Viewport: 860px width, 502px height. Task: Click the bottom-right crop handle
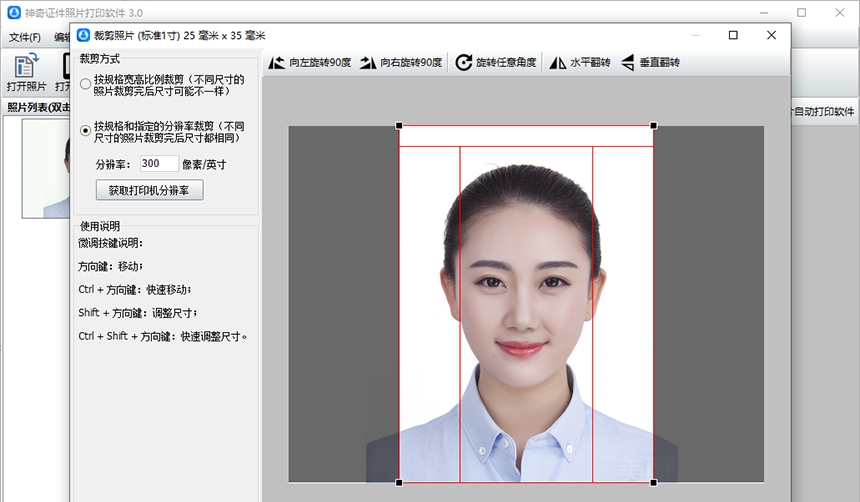tap(654, 483)
